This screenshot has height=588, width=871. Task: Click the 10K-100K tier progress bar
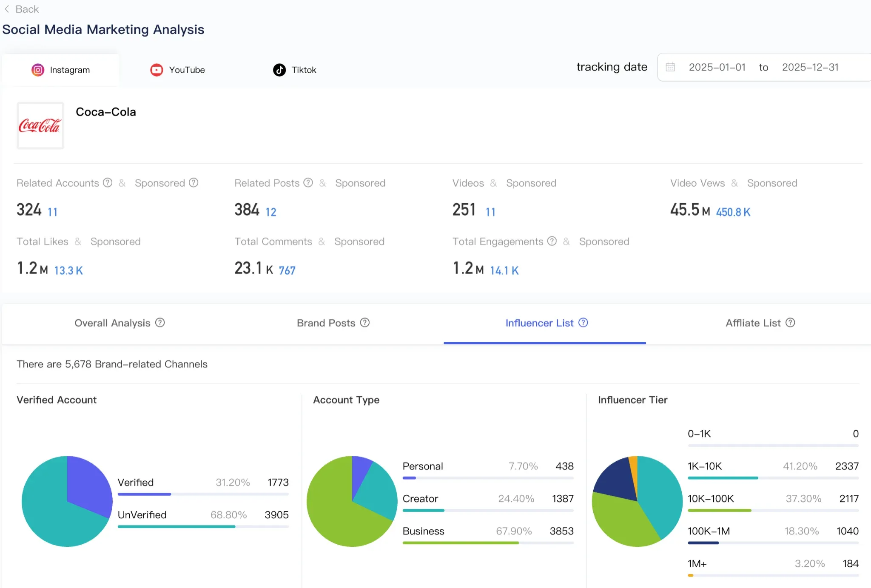pos(773,510)
